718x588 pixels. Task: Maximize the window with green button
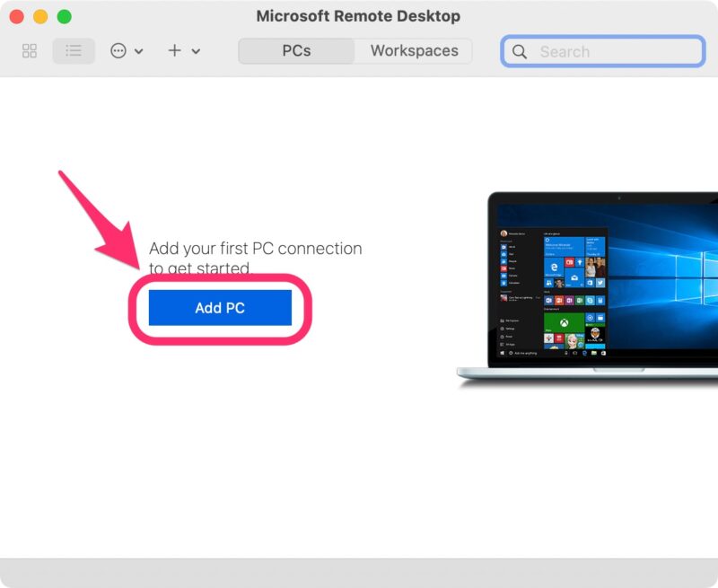point(64,16)
